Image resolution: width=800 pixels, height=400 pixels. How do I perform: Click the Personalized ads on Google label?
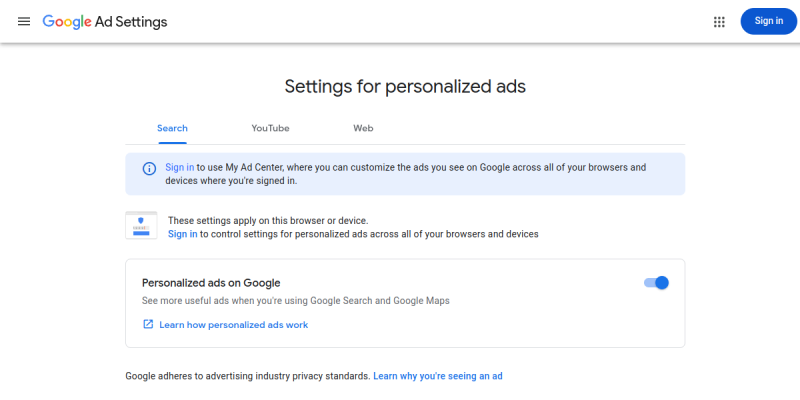tap(211, 283)
